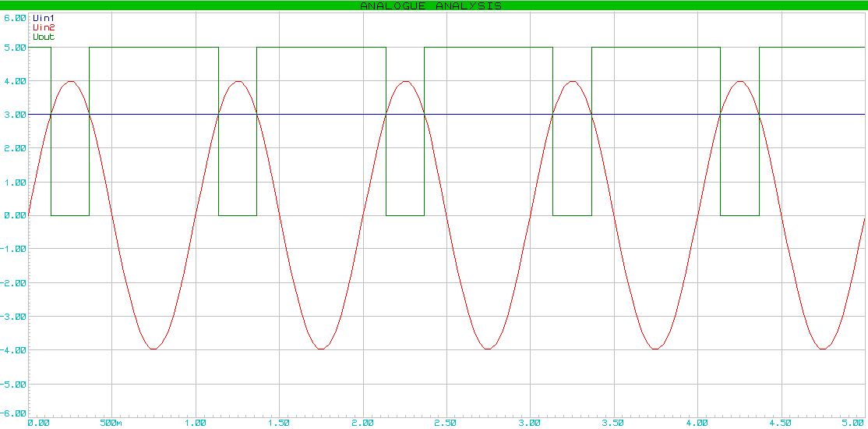Click the 4.50 time axis label
The height and width of the screenshot is (429, 868).
(781, 423)
